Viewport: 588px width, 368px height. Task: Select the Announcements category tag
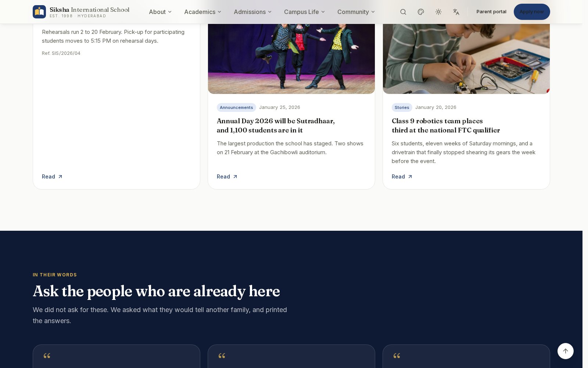(236, 107)
